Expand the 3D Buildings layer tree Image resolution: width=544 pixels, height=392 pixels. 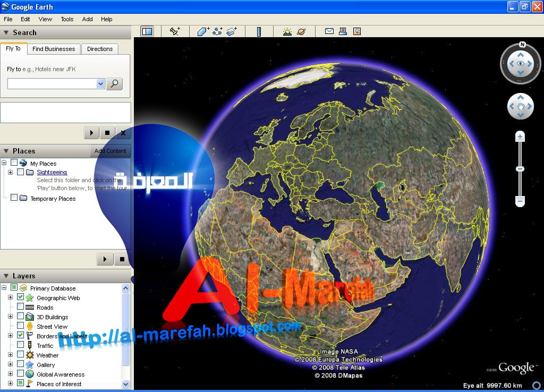click(10, 317)
